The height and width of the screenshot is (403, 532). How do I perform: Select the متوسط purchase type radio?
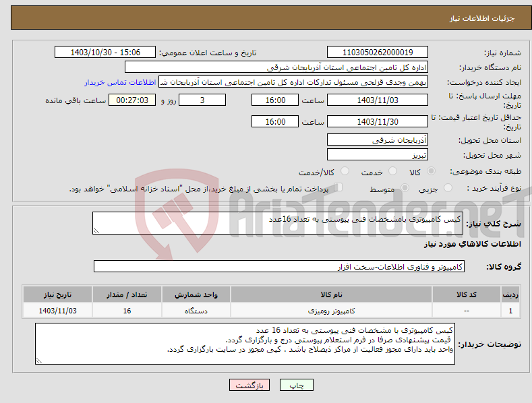(x=405, y=188)
